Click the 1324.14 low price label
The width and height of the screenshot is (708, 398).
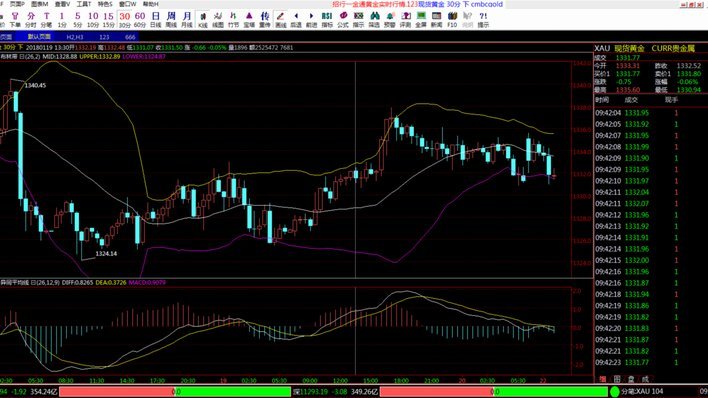tap(106, 254)
